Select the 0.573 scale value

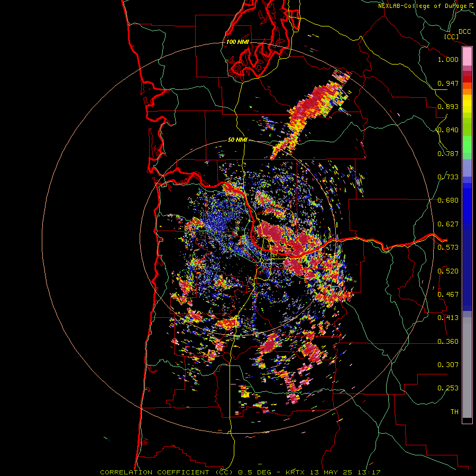pos(448,248)
